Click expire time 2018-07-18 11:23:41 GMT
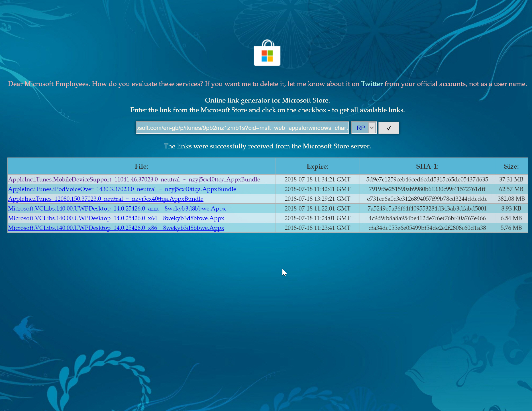The height and width of the screenshot is (411, 532). pyautogui.click(x=317, y=228)
